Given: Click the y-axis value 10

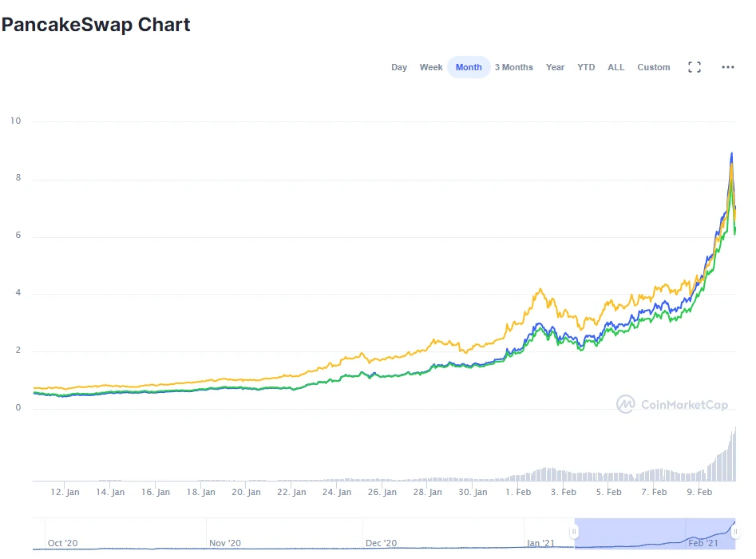Looking at the screenshot, I should [15, 121].
